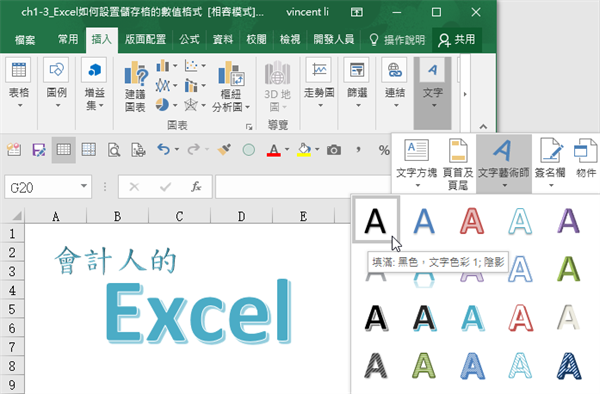
Task: Expand the pie chart type dropdown arrow
Action: click(175, 105)
